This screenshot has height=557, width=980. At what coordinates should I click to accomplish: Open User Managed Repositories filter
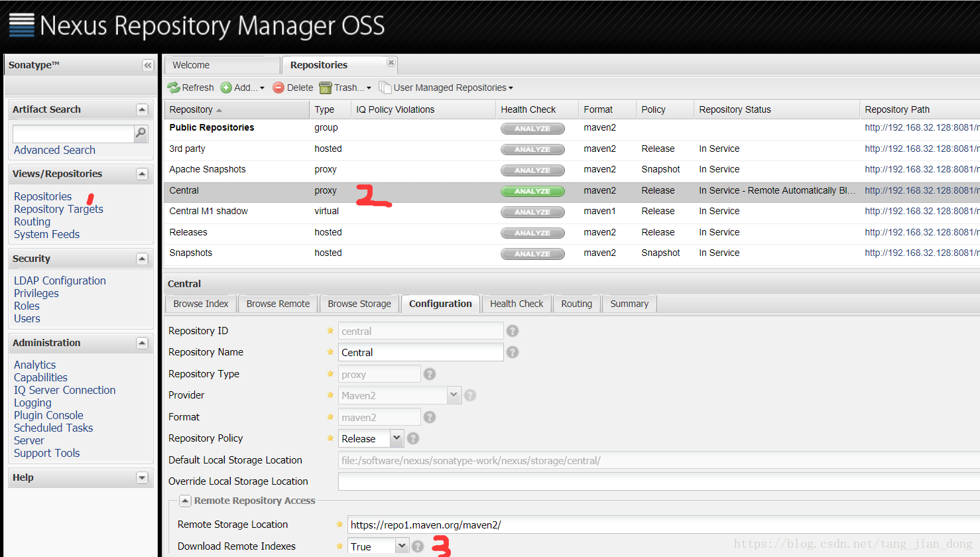pyautogui.click(x=446, y=88)
